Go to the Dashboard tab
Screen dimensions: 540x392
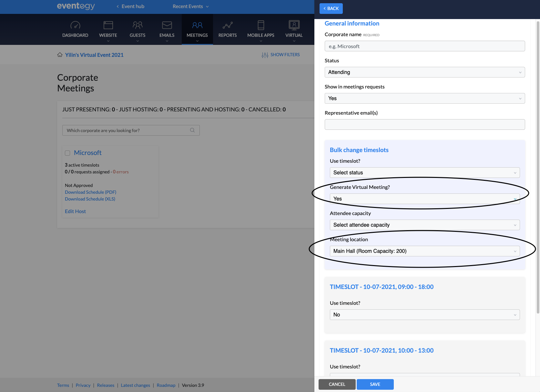point(75,35)
